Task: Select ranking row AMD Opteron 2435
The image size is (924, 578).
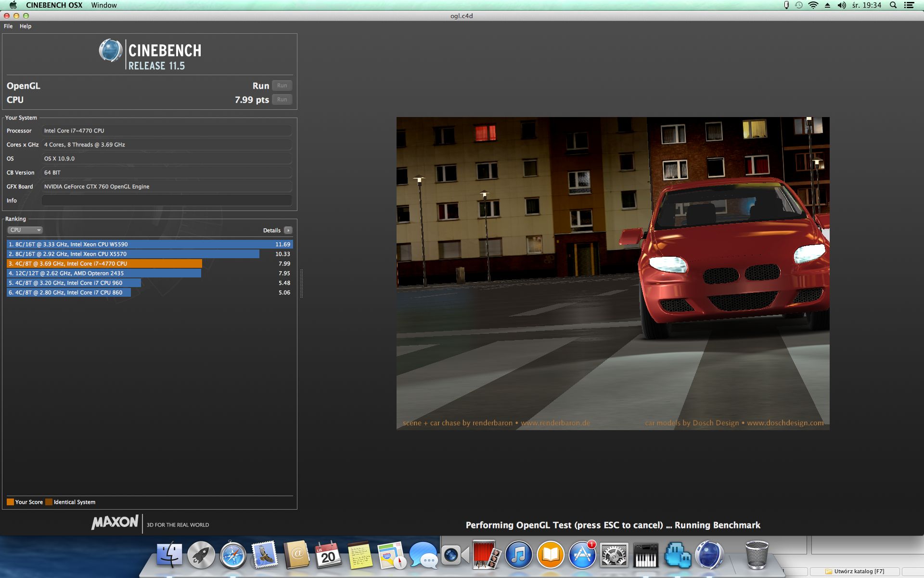Action: pos(150,273)
